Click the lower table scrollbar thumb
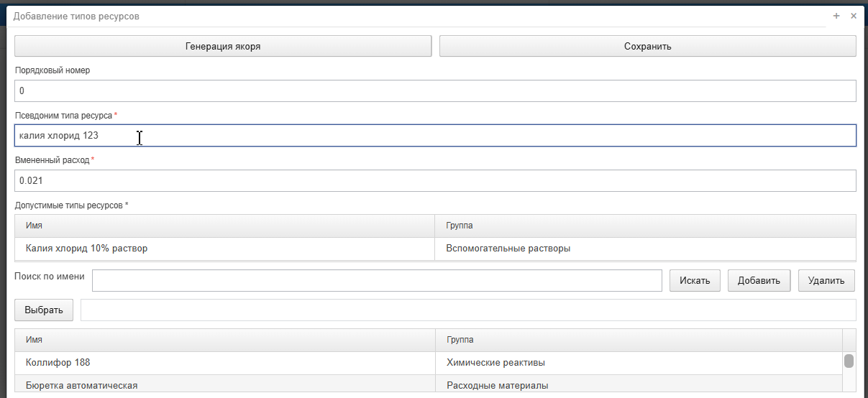 (849, 361)
